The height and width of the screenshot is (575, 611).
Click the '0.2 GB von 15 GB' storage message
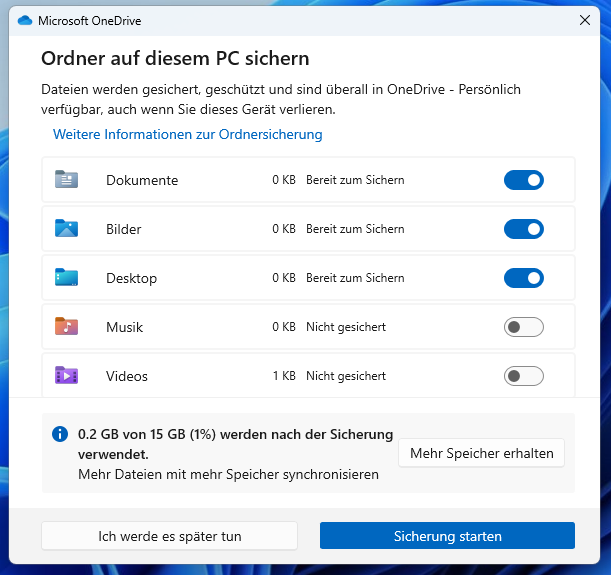(235, 444)
